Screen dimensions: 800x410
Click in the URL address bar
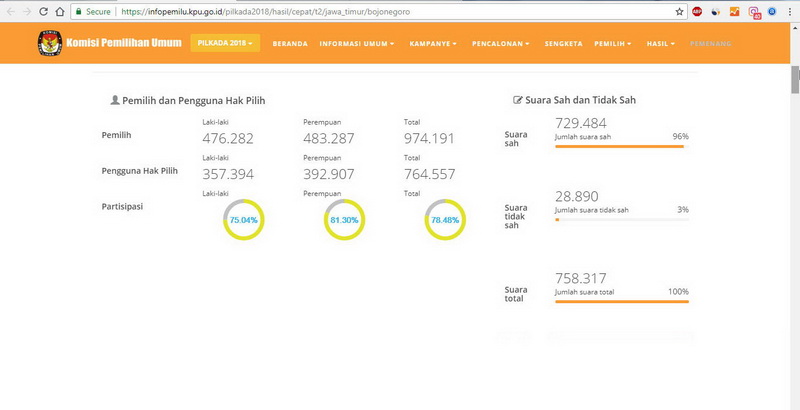[x=372, y=11]
